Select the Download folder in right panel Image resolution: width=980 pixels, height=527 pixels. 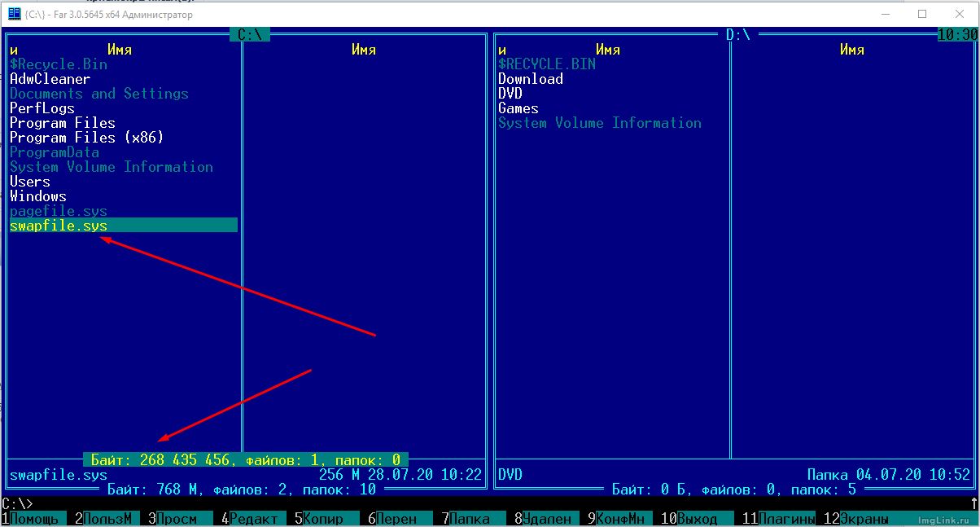coord(531,79)
